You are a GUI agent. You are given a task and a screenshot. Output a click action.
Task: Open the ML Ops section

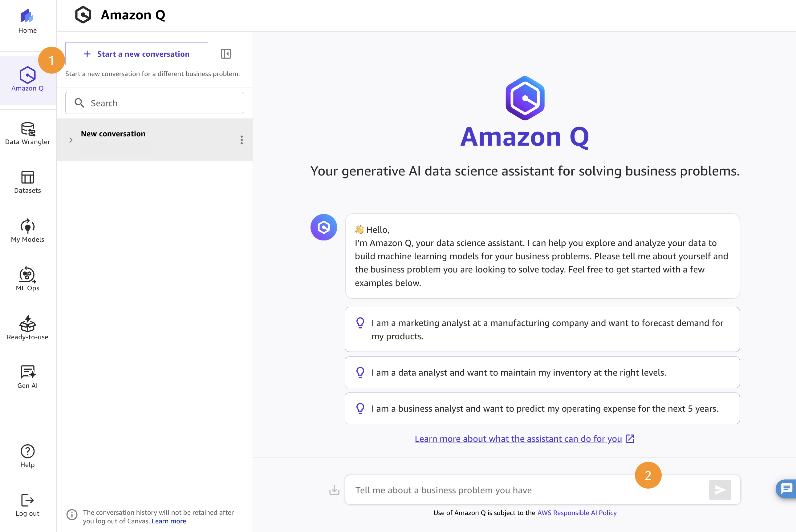pyautogui.click(x=27, y=275)
